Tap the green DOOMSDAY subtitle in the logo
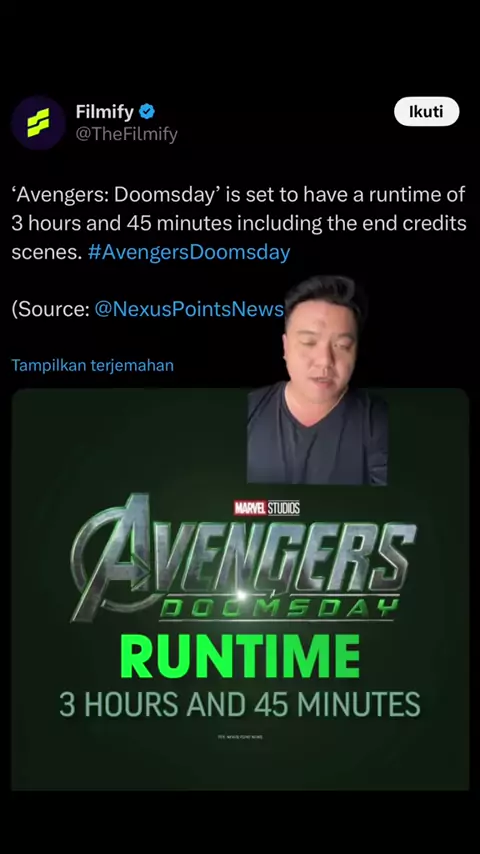This screenshot has height=854, width=480. click(278, 606)
